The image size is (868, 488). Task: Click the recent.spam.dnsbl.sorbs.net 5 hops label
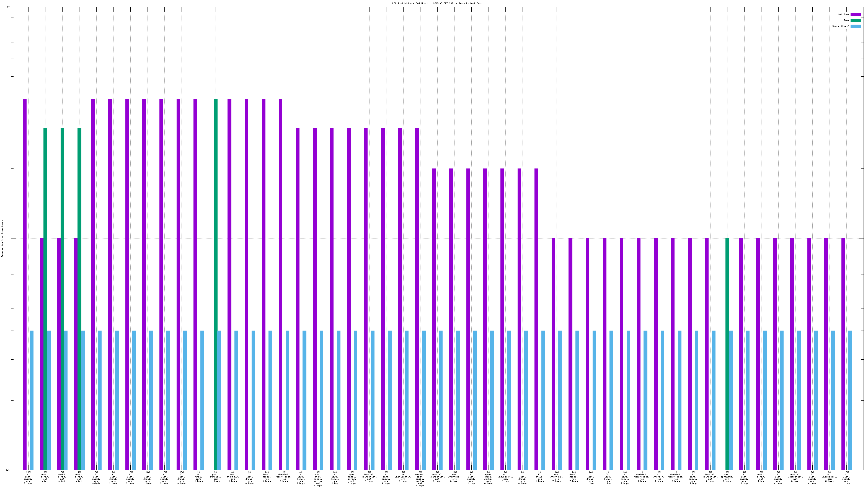point(420,479)
